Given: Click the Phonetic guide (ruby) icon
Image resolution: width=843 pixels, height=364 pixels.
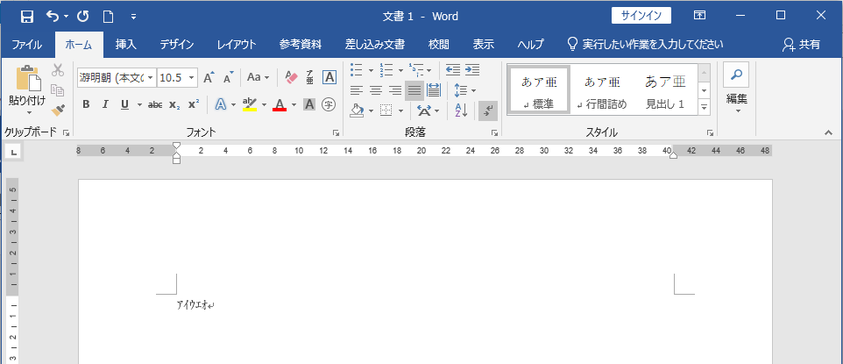Looking at the screenshot, I should pyautogui.click(x=310, y=77).
